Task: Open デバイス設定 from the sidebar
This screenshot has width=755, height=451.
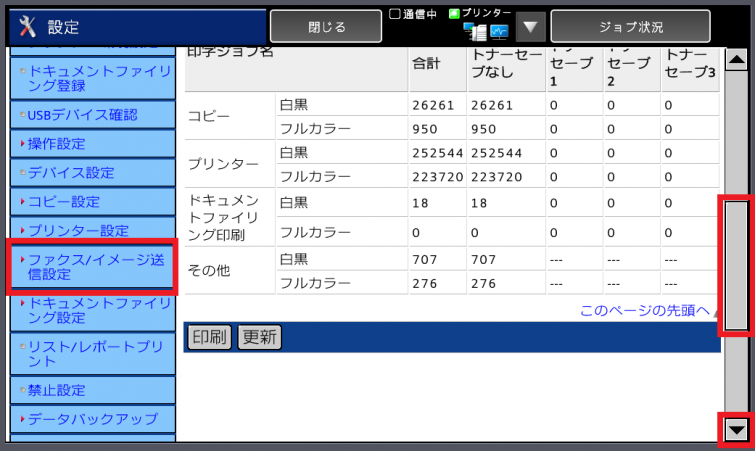Action: click(90, 173)
